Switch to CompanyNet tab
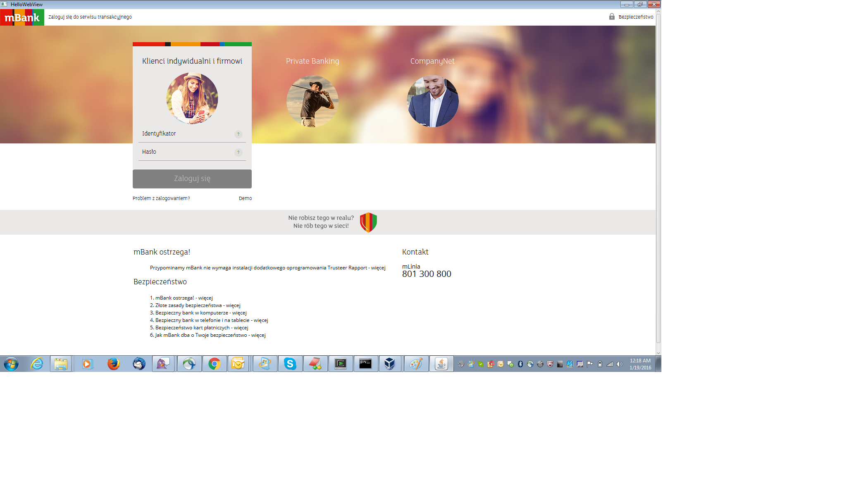Screen dimensions: 868x481 (x=432, y=61)
